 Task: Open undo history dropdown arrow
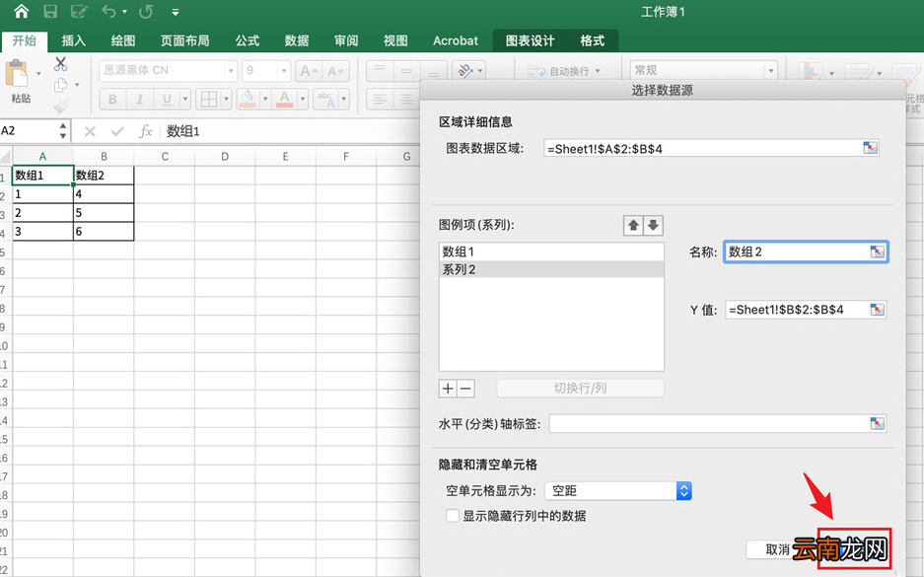tap(124, 12)
